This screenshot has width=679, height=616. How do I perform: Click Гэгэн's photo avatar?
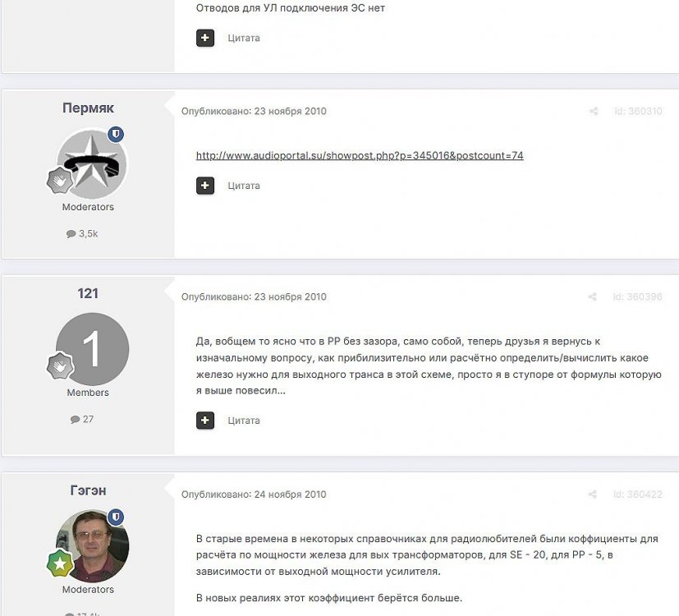(92, 546)
